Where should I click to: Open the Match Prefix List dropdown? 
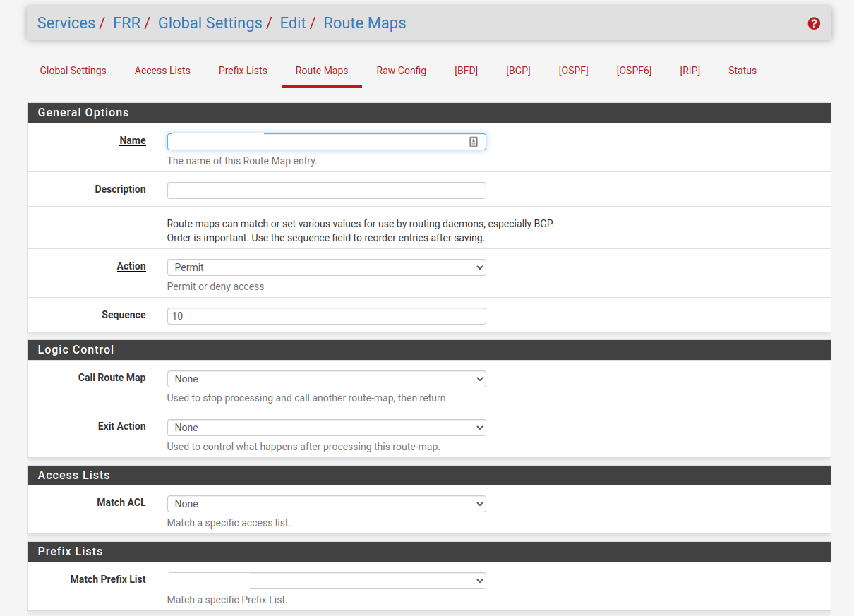coord(326,581)
